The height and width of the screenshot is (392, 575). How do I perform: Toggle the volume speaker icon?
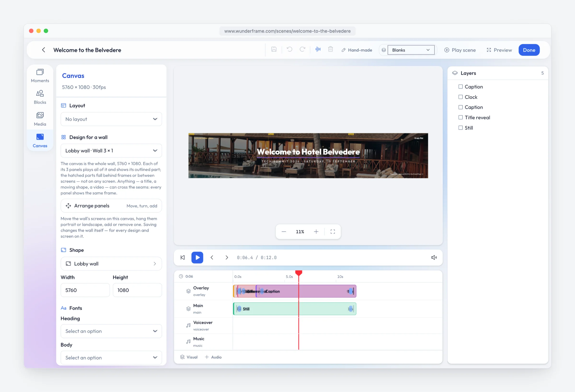click(x=434, y=258)
